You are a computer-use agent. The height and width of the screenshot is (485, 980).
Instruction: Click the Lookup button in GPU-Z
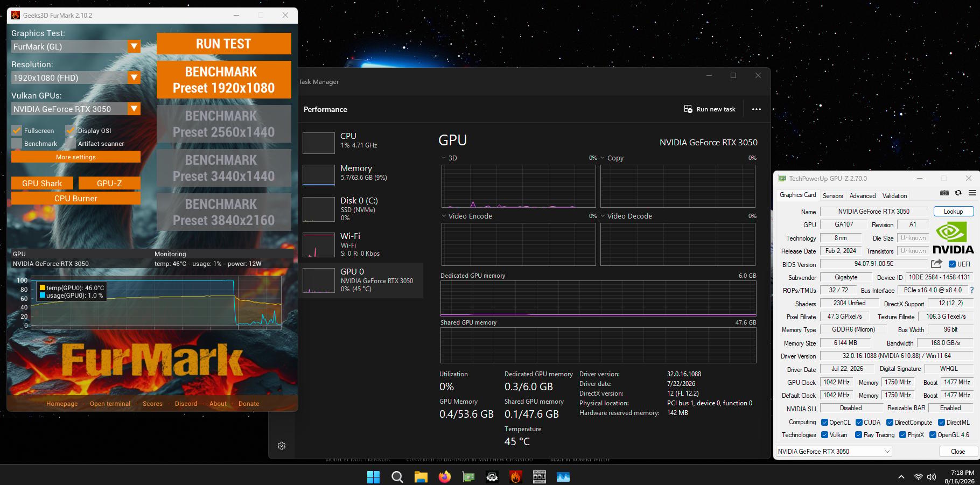click(954, 212)
